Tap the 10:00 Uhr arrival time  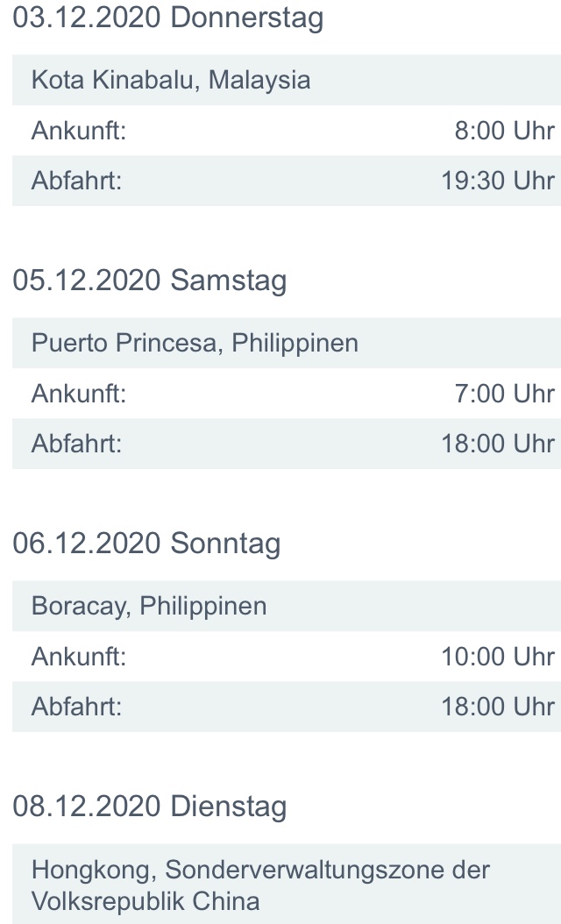pos(497,656)
